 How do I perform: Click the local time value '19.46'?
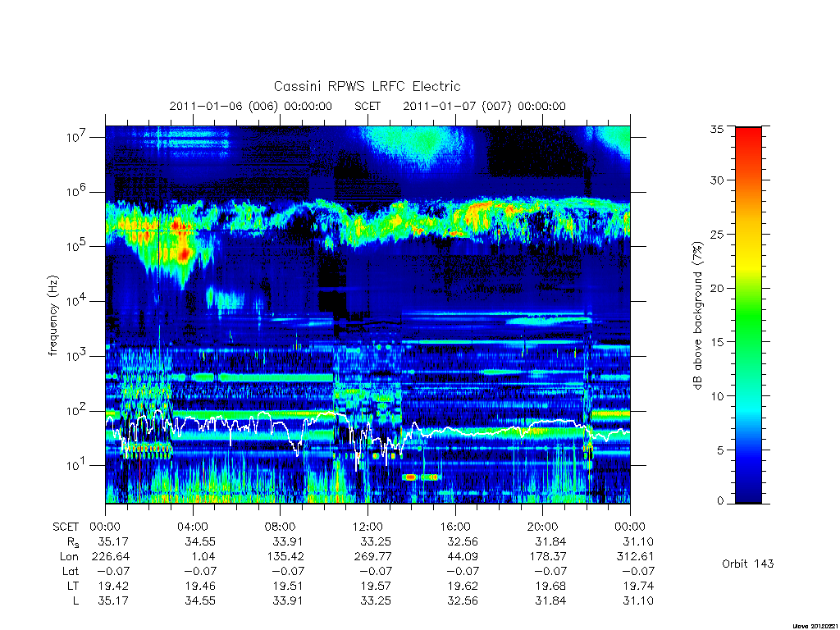coord(200,586)
